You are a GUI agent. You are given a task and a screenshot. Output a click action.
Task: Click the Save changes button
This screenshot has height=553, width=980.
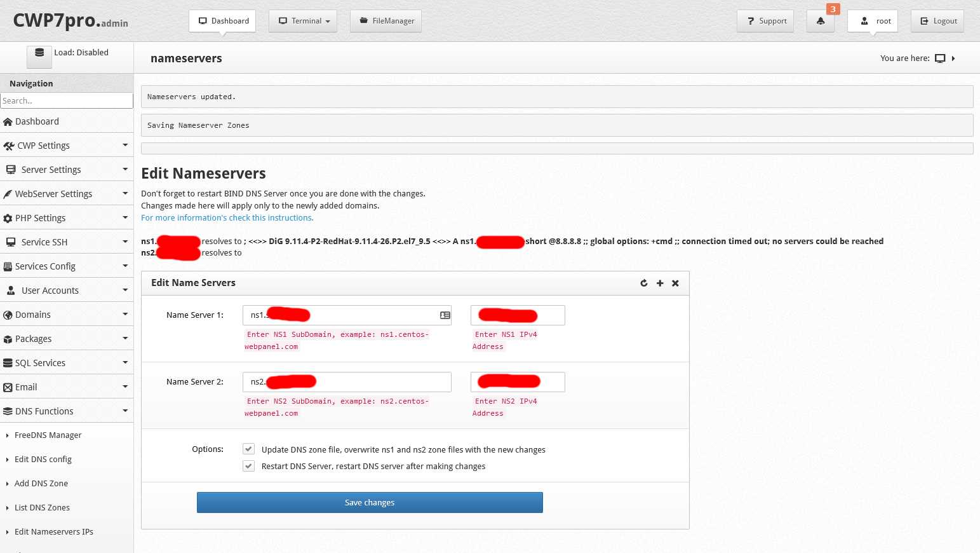[x=370, y=502]
